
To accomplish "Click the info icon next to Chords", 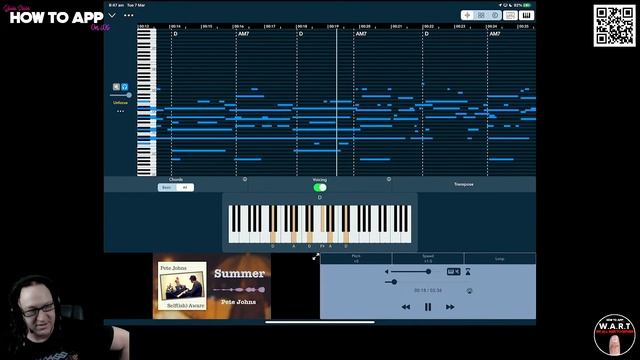I will (x=245, y=179).
